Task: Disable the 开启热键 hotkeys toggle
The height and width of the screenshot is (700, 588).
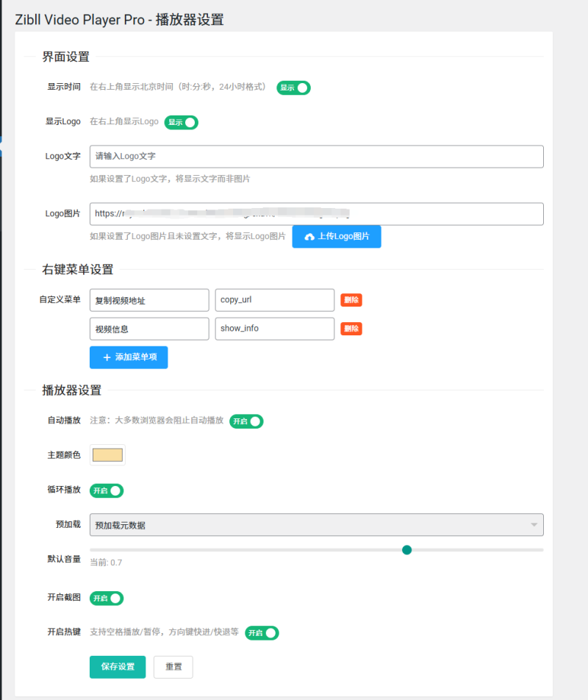Action: (262, 632)
